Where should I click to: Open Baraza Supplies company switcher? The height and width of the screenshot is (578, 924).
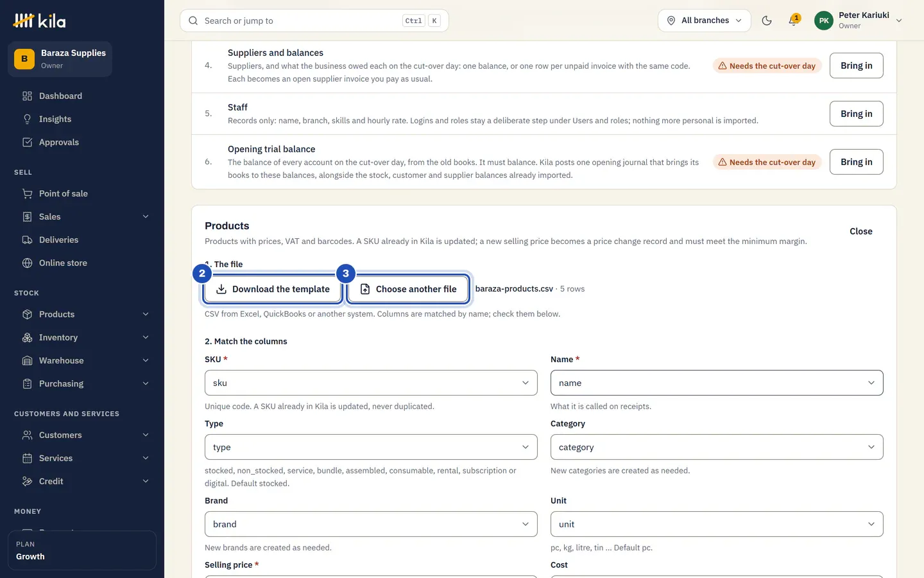60,59
